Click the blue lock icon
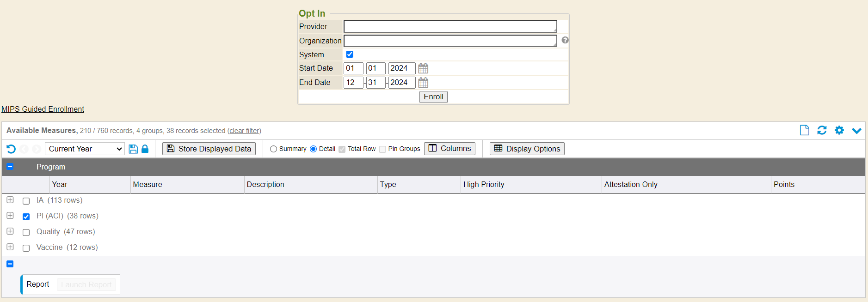Image resolution: width=868 pixels, height=302 pixels. pyautogui.click(x=145, y=149)
